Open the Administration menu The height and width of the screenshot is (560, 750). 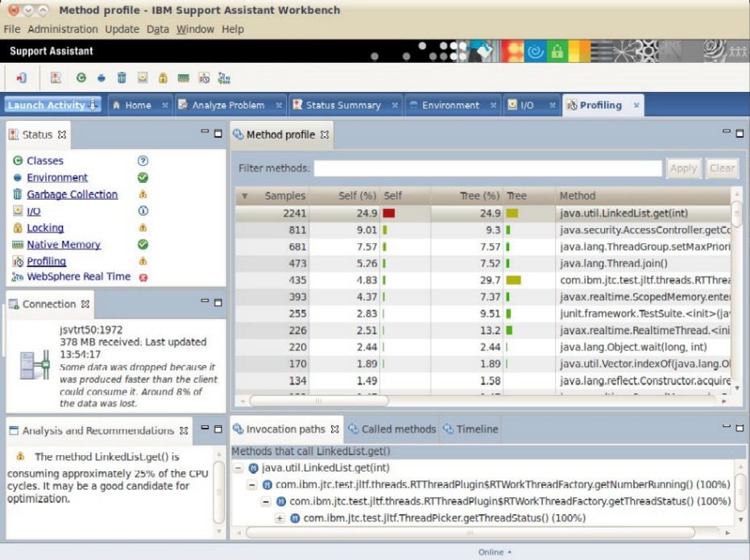[63, 29]
